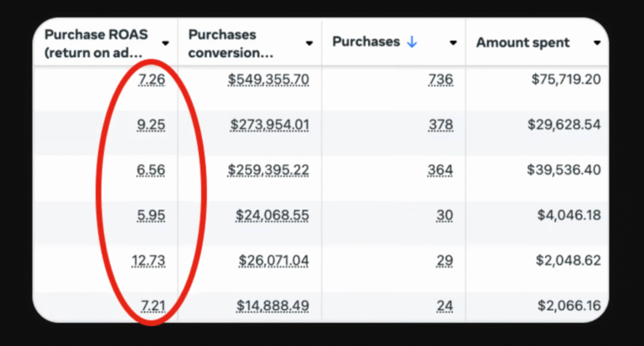Open the $549,355.70 conversion value

pyautogui.click(x=268, y=80)
